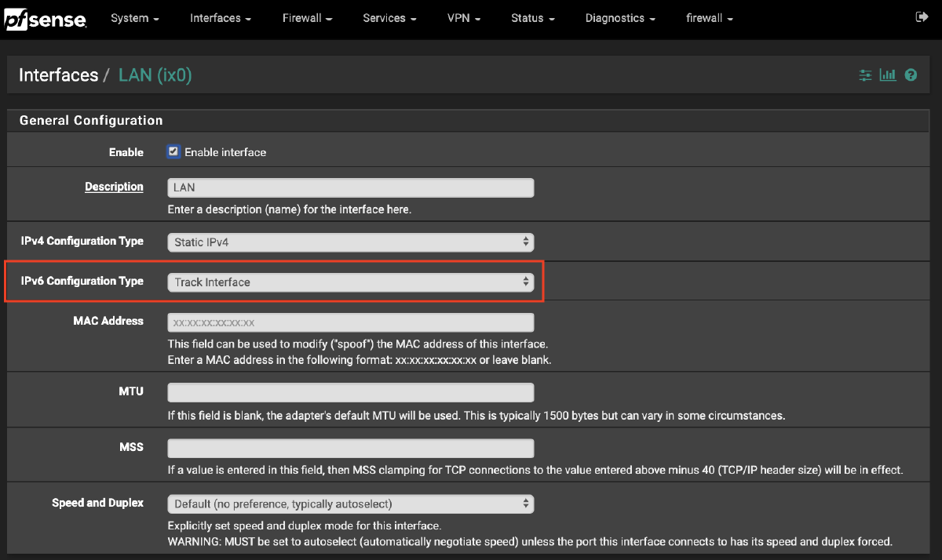Image resolution: width=942 pixels, height=560 pixels.
Task: Open the IPv6 Configuration Type dropdown
Action: pos(350,282)
